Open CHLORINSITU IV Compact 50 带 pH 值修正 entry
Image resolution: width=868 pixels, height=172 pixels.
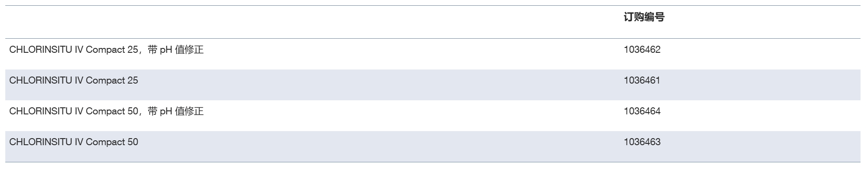pos(106,111)
